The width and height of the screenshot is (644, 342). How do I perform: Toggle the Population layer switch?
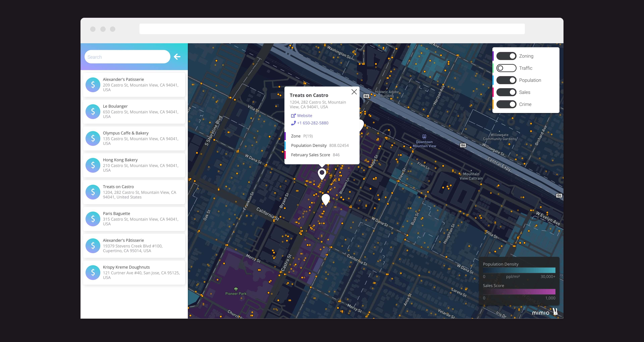click(506, 80)
